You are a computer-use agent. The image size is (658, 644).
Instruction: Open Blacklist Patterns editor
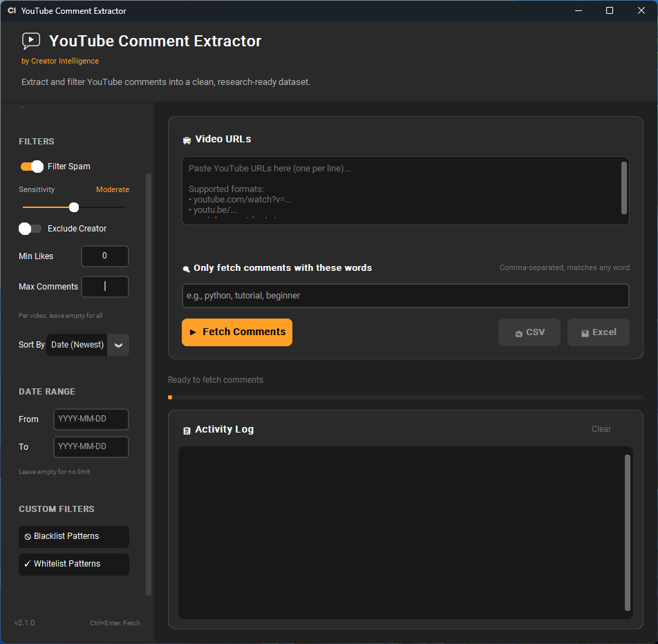[x=74, y=537]
